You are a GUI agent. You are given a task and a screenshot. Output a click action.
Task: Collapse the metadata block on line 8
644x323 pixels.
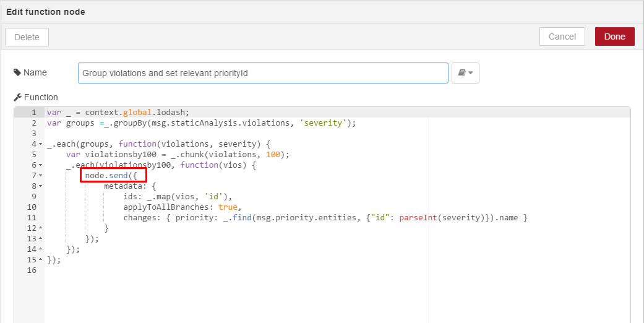pyautogui.click(x=40, y=186)
